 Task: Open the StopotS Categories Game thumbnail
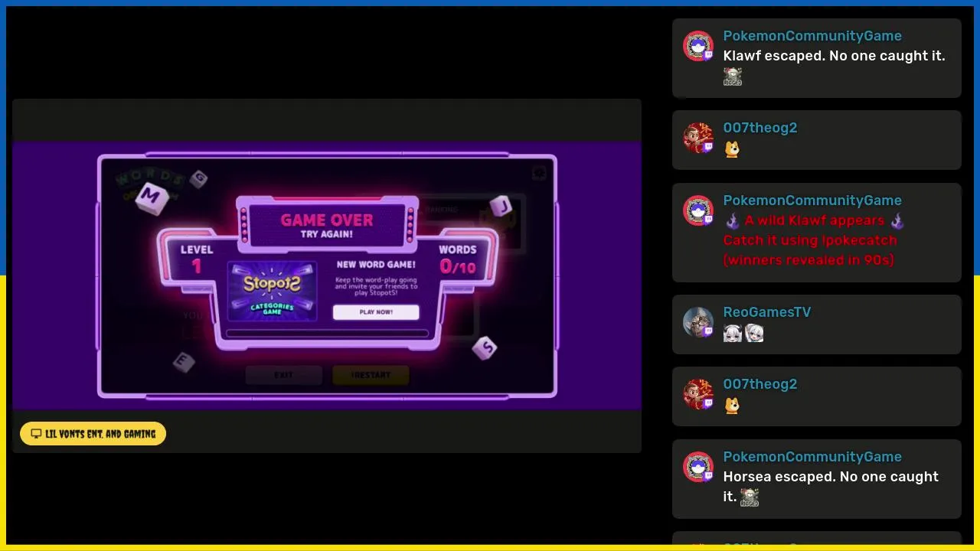(x=273, y=291)
